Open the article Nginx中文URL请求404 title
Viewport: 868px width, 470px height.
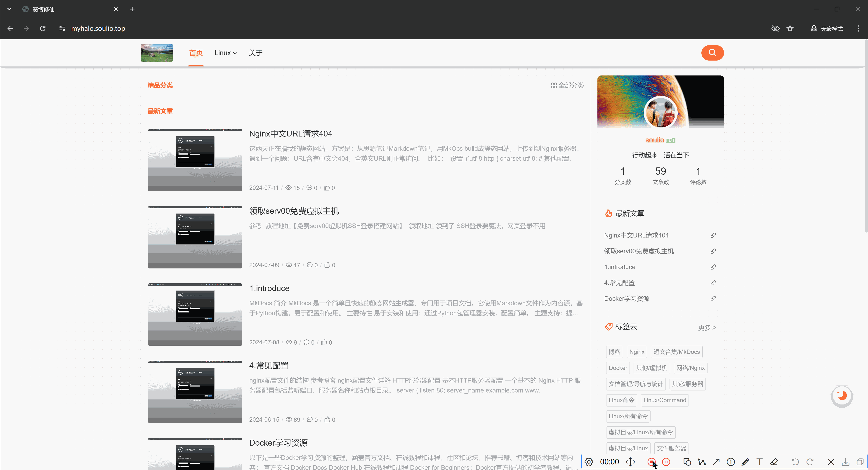(x=290, y=134)
